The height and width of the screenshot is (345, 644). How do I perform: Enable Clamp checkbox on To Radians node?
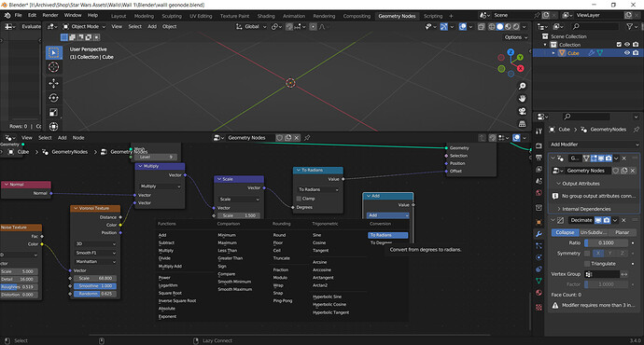pos(299,199)
